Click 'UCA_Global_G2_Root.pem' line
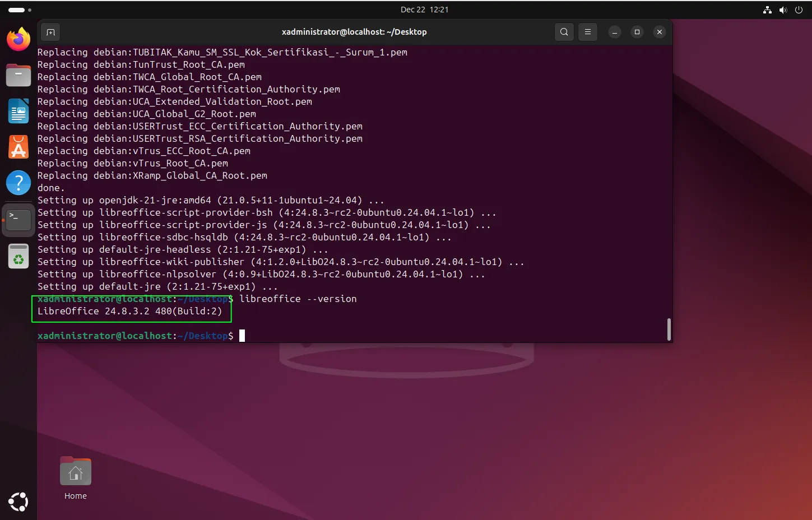812x520 pixels. 147,114
